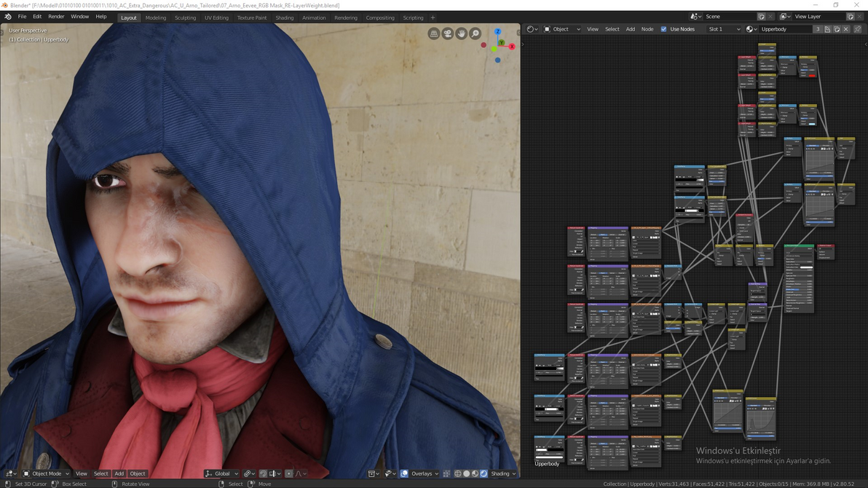Toggle X-ray mode in the viewport header
The image size is (868, 488).
pos(446,473)
